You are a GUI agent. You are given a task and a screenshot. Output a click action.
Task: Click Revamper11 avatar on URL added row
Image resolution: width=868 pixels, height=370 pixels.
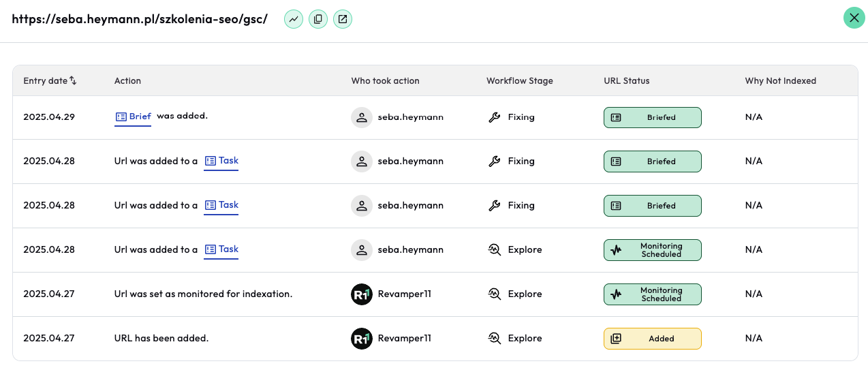(x=362, y=339)
